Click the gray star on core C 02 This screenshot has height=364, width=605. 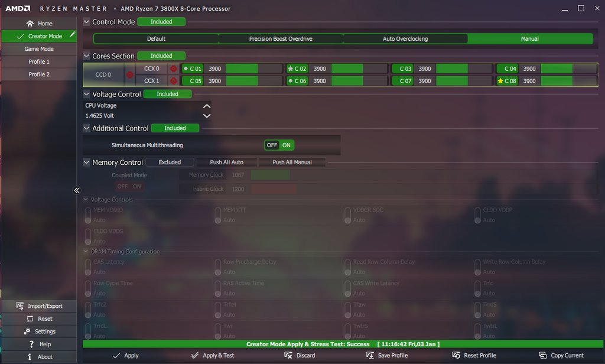[x=291, y=69]
